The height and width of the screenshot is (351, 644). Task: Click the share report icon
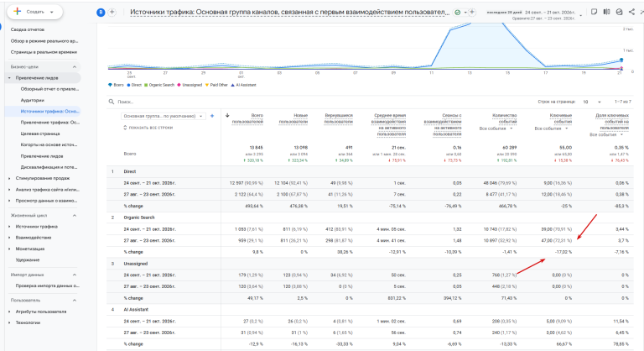(631, 12)
